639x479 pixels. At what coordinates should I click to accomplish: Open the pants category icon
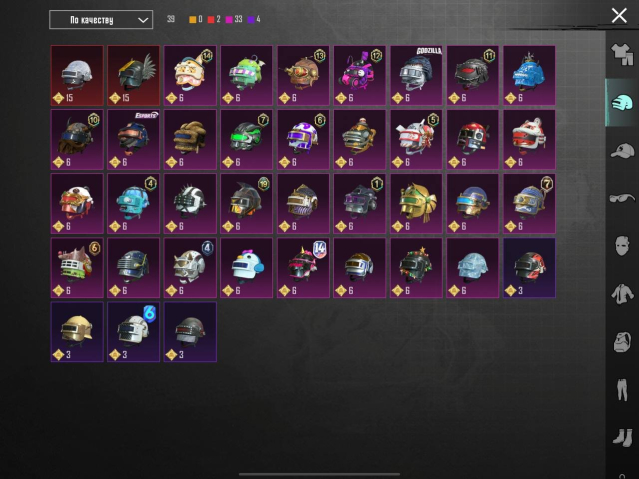[x=622, y=390]
